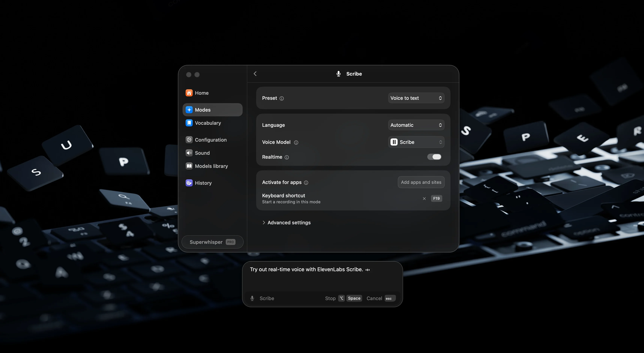Open the Preset Voice to text dropdown
Screen dimensions: 644x353
tap(416, 98)
